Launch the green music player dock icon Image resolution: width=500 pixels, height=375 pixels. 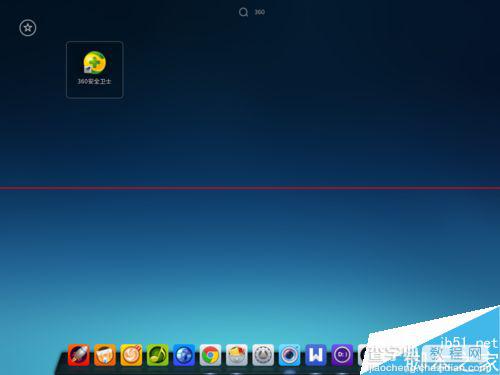[x=157, y=355]
